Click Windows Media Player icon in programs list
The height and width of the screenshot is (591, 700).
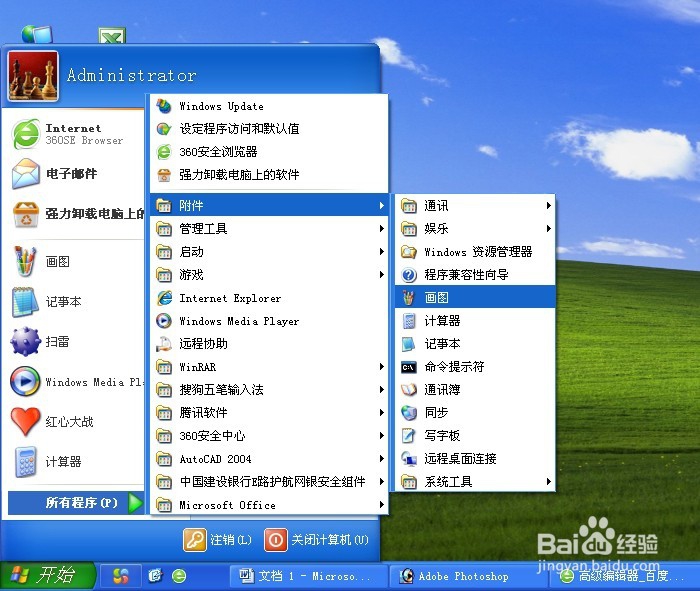[x=164, y=321]
